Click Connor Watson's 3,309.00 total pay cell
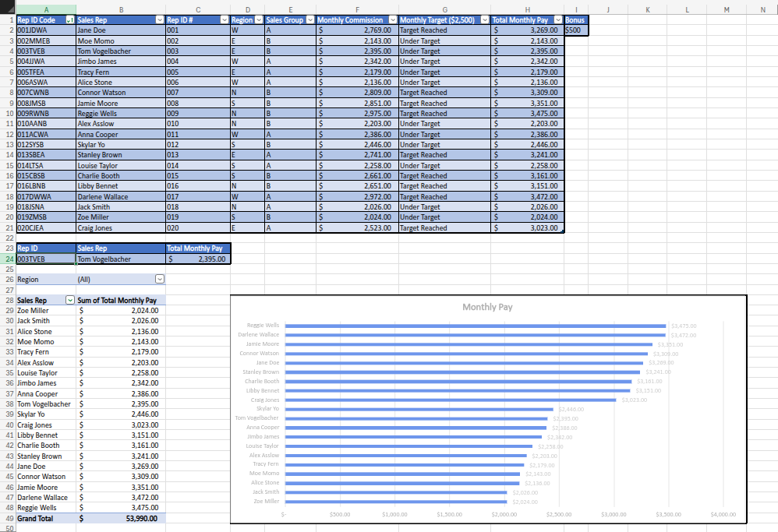This screenshot has width=778, height=532. (528, 93)
